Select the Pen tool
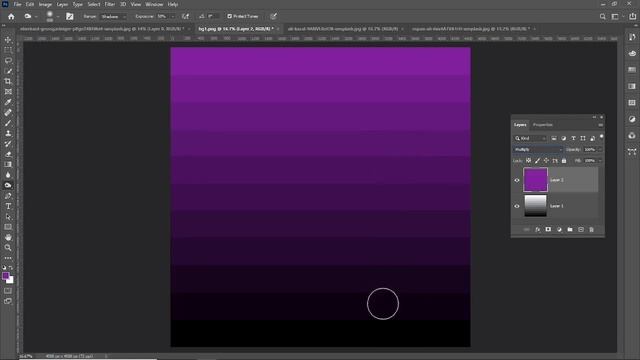The width and height of the screenshot is (640, 360). (x=8, y=196)
